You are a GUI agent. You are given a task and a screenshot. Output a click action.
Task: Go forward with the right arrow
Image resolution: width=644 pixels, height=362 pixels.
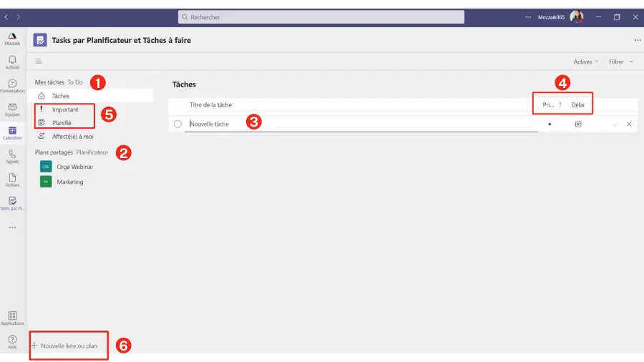(18, 17)
